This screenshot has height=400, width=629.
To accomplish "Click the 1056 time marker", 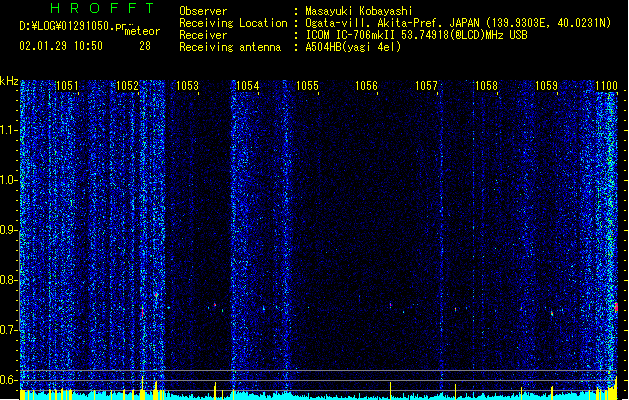I will click(x=367, y=86).
